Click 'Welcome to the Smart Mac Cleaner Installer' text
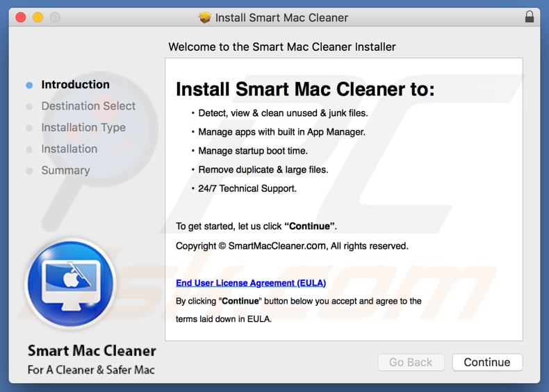Screen dimensions: 549x392 click(x=282, y=47)
